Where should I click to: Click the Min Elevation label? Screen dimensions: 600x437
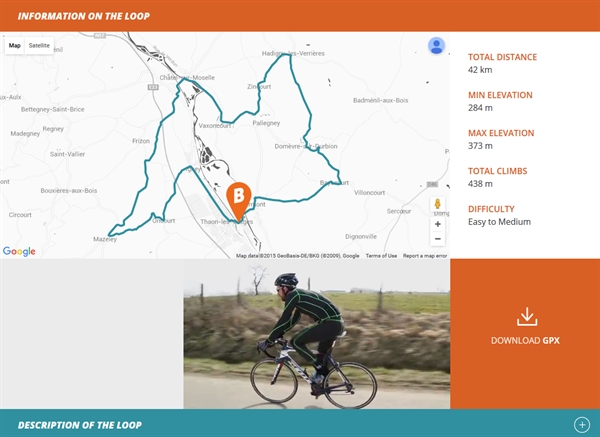[x=500, y=95]
